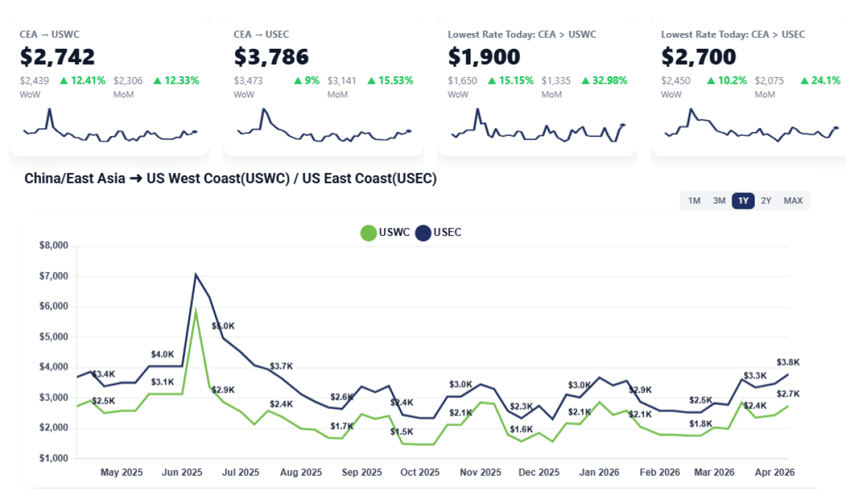Screen dimensions: 846x504
Task: Select the MAX time range
Action: point(793,201)
